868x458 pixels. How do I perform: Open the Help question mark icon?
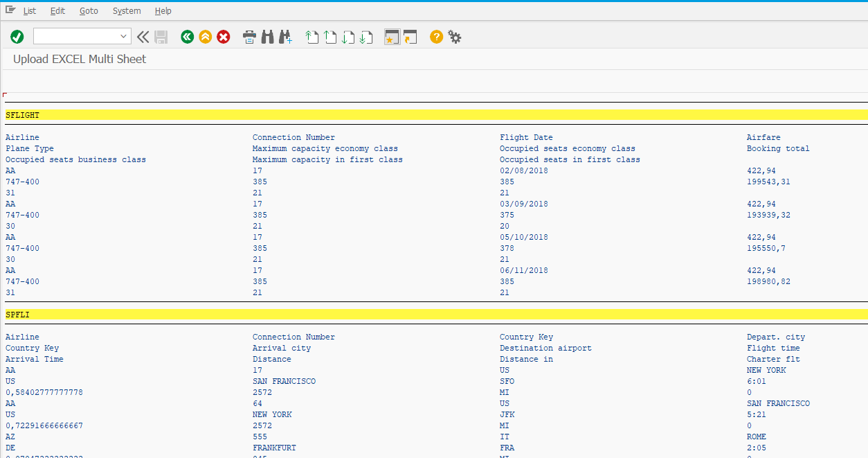coord(436,37)
